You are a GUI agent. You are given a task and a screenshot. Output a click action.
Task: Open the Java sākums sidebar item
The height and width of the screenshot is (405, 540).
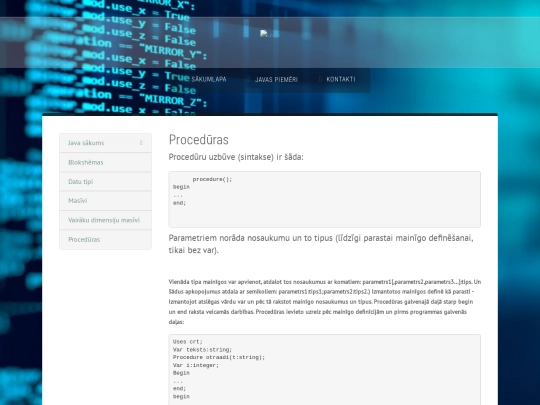(105, 143)
